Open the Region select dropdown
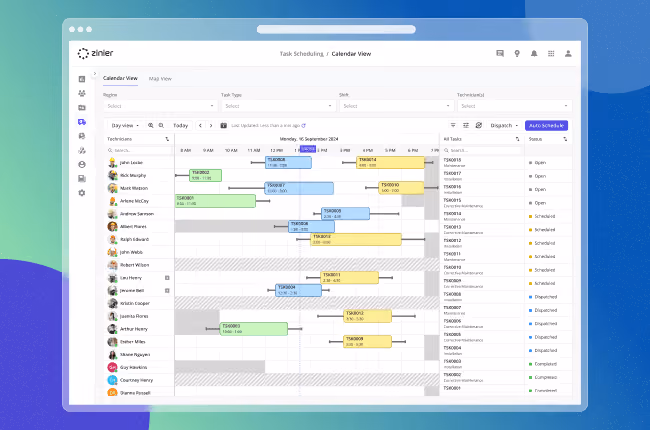The width and height of the screenshot is (650, 430). tap(160, 106)
